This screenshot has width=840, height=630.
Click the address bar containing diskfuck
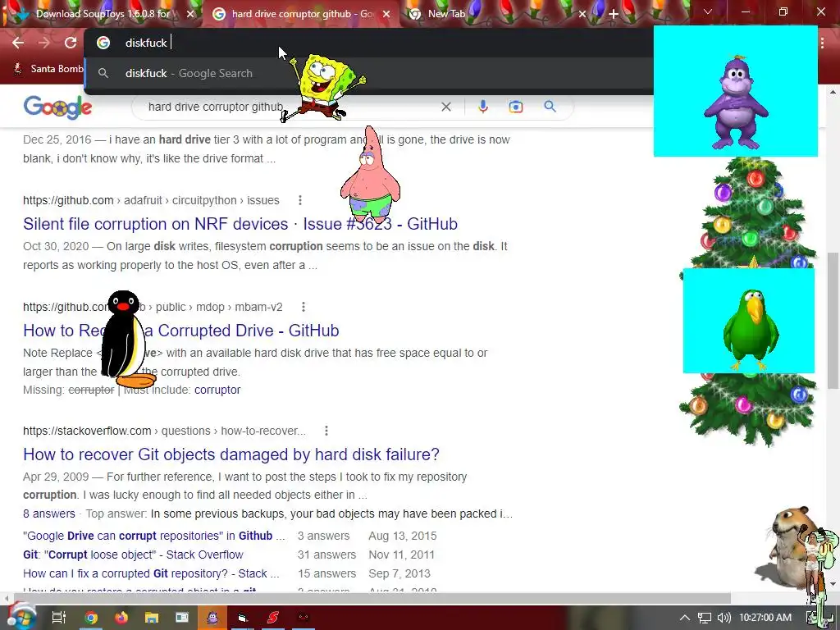coord(370,43)
